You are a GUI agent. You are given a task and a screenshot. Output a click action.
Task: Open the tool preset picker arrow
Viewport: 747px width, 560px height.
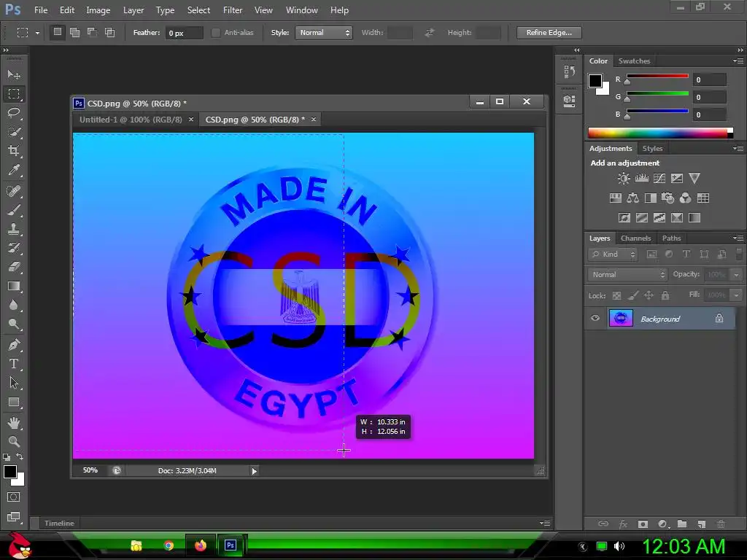pyautogui.click(x=37, y=33)
